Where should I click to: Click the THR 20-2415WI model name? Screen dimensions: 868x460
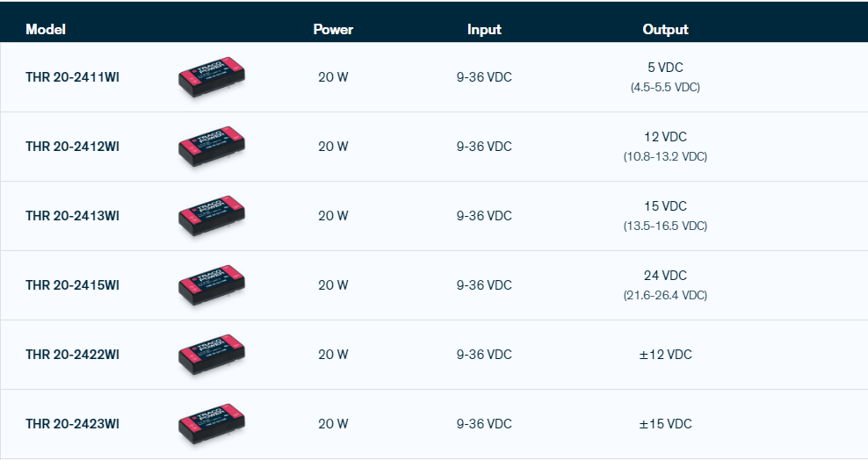coord(72,285)
